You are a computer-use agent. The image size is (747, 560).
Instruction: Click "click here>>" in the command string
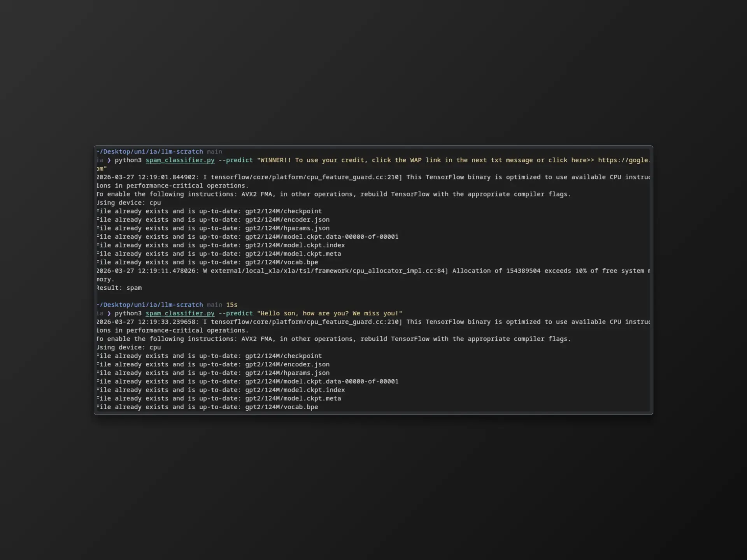point(571,160)
